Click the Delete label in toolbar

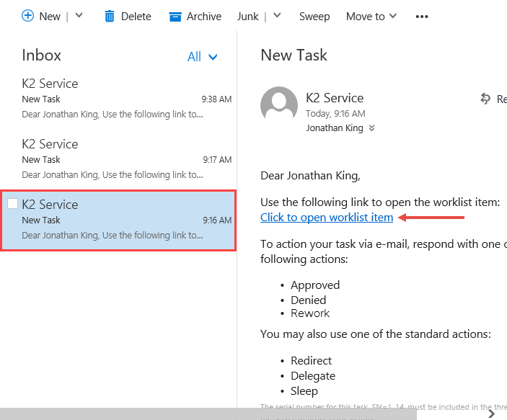click(136, 17)
